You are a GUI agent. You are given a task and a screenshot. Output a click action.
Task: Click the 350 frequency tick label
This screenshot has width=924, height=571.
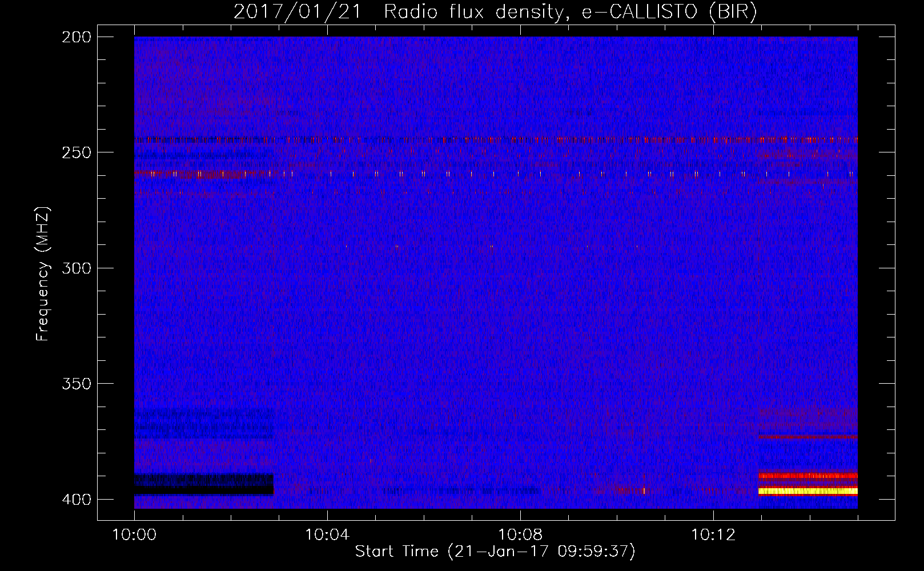coord(77,384)
